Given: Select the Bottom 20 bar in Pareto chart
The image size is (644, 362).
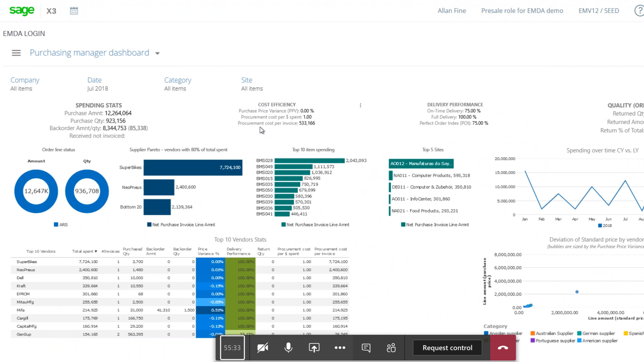Looking at the screenshot, I should click(x=157, y=207).
